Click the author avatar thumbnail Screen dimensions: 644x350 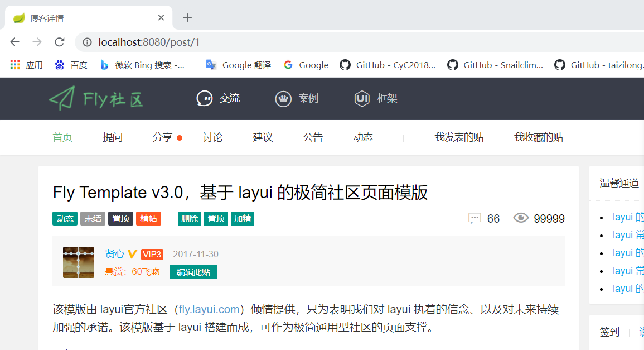tap(79, 262)
